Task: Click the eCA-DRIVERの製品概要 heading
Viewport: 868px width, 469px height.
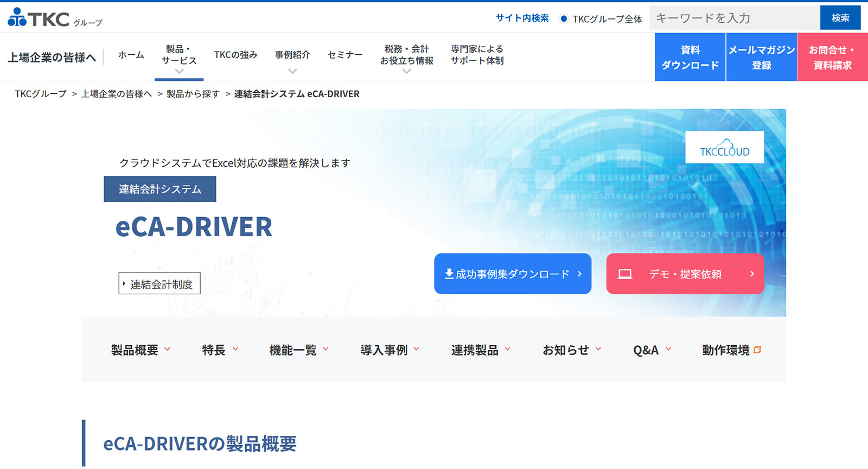Action: (200, 443)
